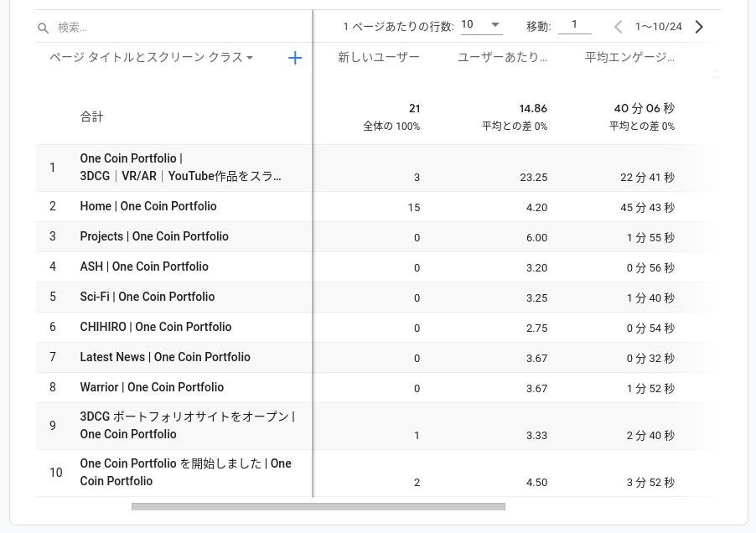756x533 pixels.
Task: Open rows per page dropdown
Action: point(481,25)
